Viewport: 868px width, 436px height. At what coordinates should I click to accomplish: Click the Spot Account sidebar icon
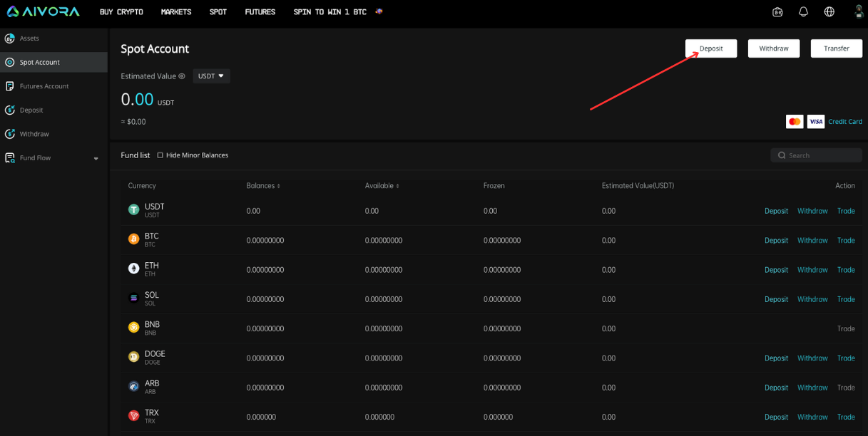click(x=9, y=62)
